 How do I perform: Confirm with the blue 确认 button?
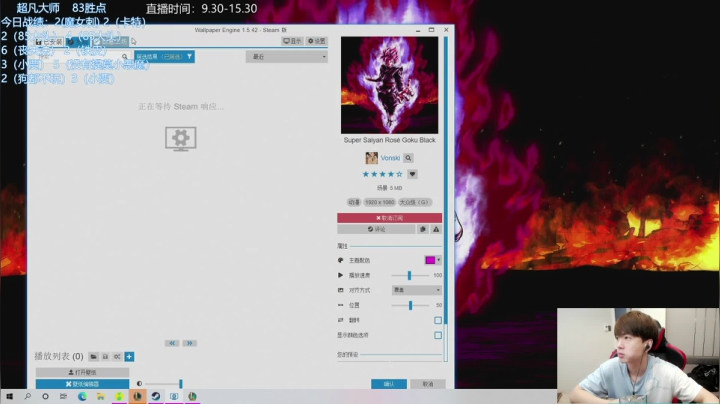pos(389,384)
